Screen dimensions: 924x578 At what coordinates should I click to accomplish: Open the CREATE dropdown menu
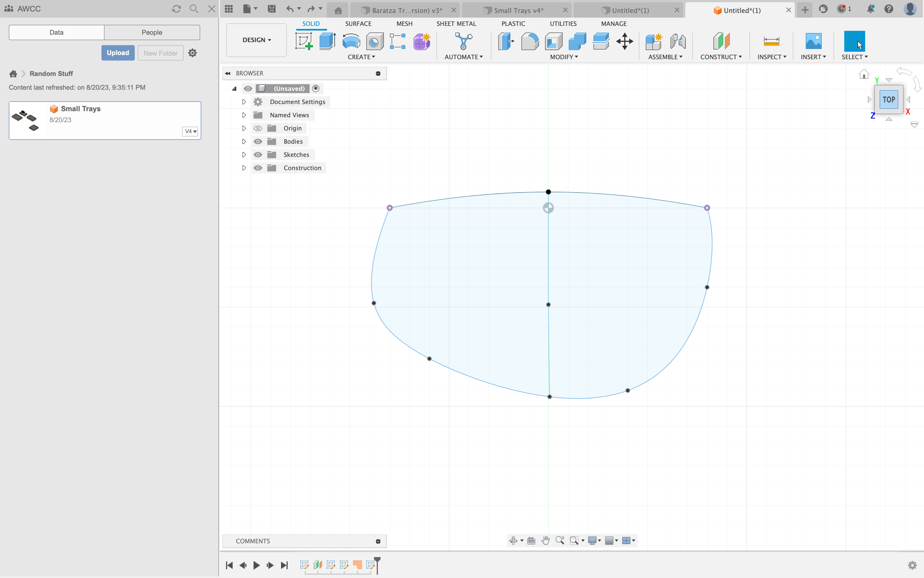[361, 57]
